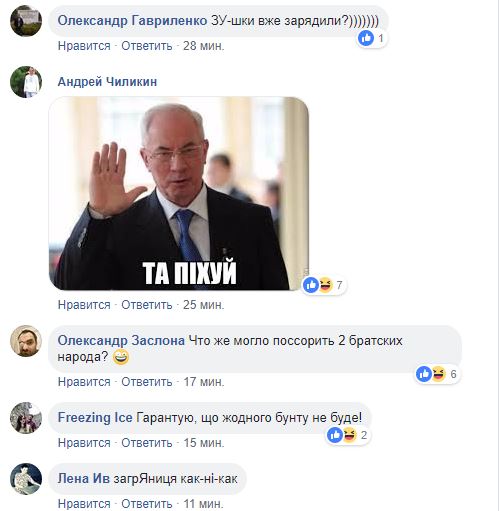The width and height of the screenshot is (499, 511).
Task: Like Олександр Заслона's comment via Нравится
Action: click(84, 382)
